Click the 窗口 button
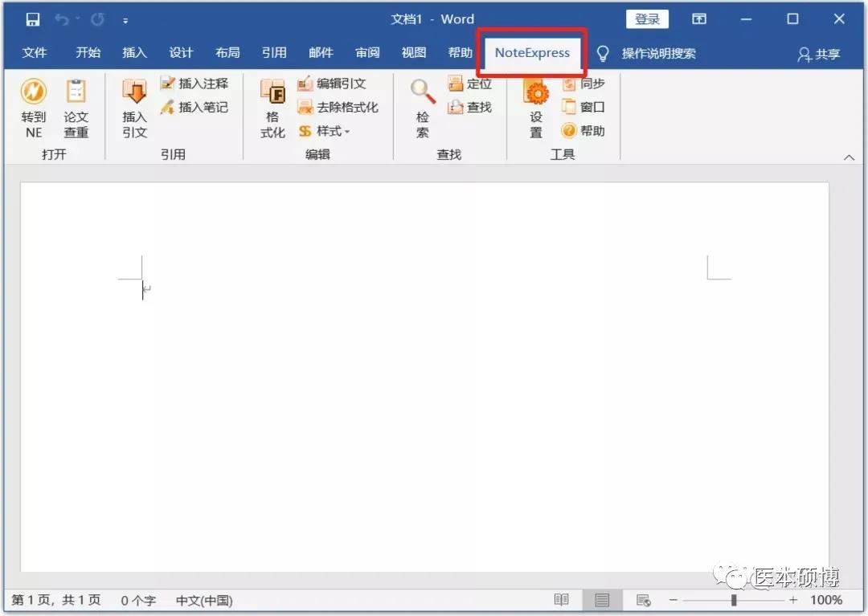868x616 pixels. (583, 107)
